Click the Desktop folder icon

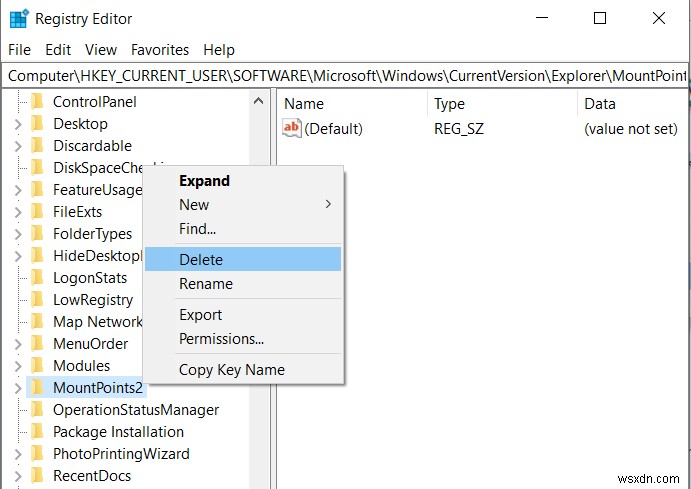click(38, 124)
